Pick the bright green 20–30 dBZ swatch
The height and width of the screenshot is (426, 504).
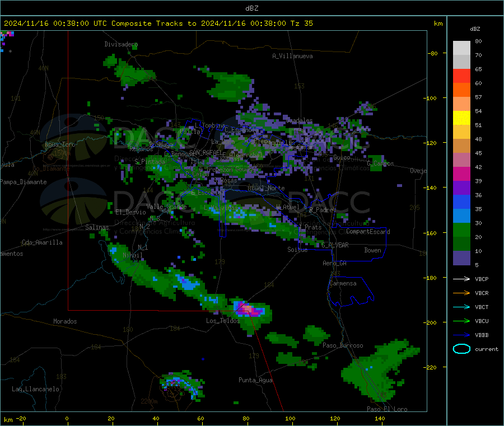coord(461,230)
